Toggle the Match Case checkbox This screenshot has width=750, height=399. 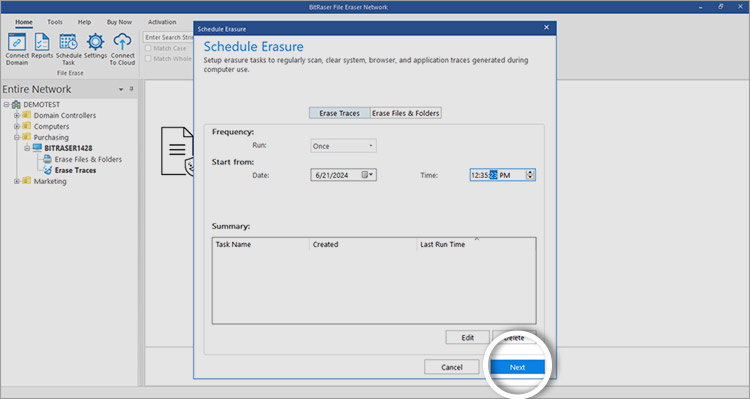pyautogui.click(x=148, y=48)
